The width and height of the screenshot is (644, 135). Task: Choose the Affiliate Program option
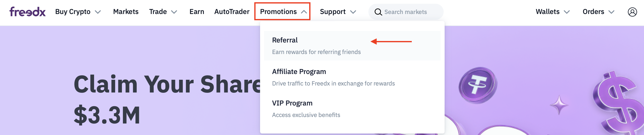coord(299,72)
